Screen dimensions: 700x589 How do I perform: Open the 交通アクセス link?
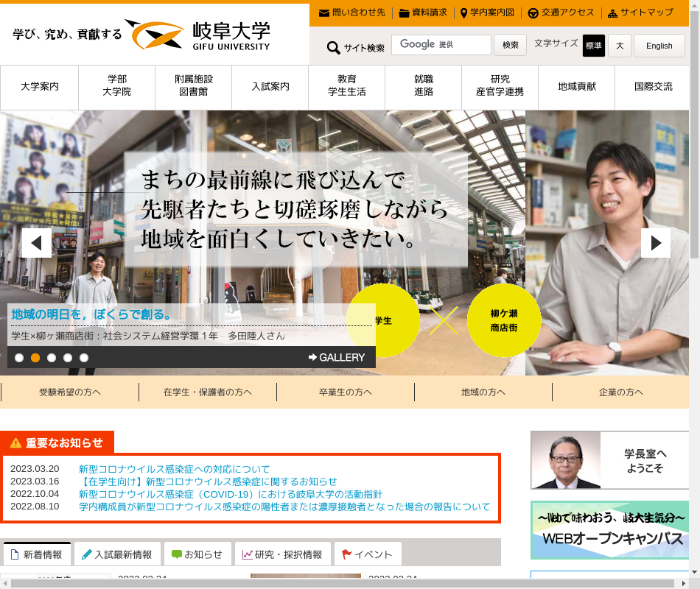pos(561,13)
